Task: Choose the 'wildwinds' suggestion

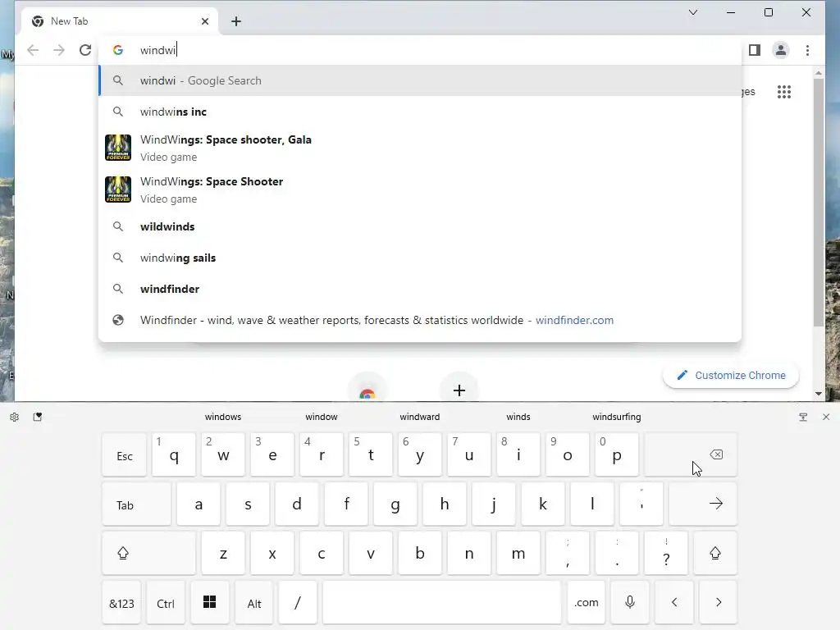Action: point(420,226)
